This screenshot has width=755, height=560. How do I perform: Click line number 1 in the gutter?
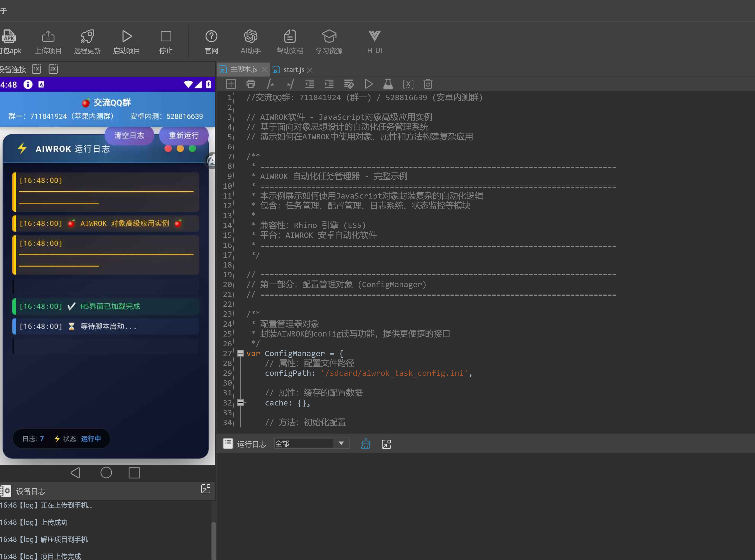[x=229, y=98]
